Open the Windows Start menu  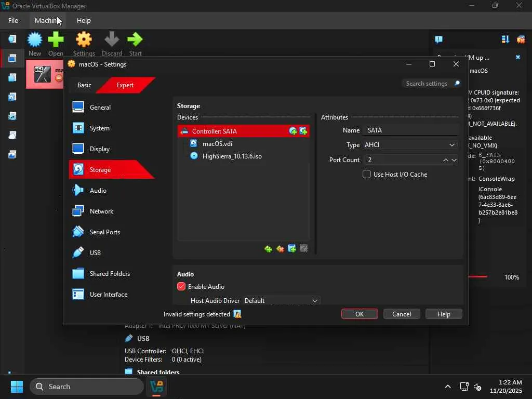(17, 387)
